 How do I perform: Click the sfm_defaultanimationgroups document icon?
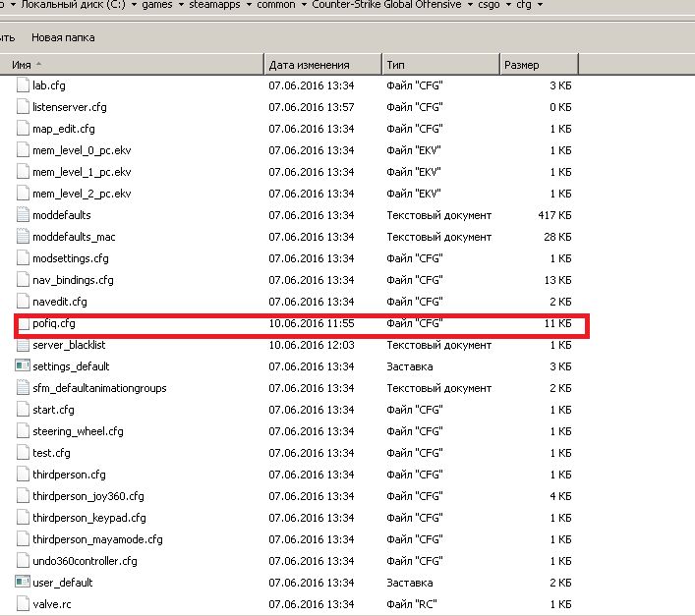click(x=23, y=388)
